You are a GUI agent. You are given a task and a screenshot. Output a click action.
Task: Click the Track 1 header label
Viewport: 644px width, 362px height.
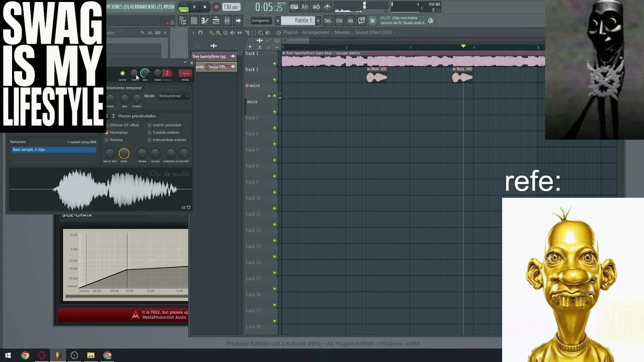click(x=252, y=53)
